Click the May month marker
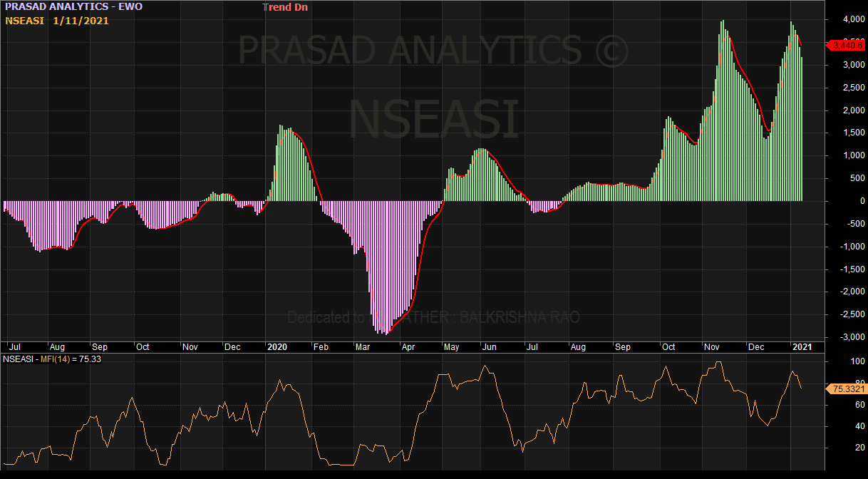The image size is (868, 479). [451, 347]
